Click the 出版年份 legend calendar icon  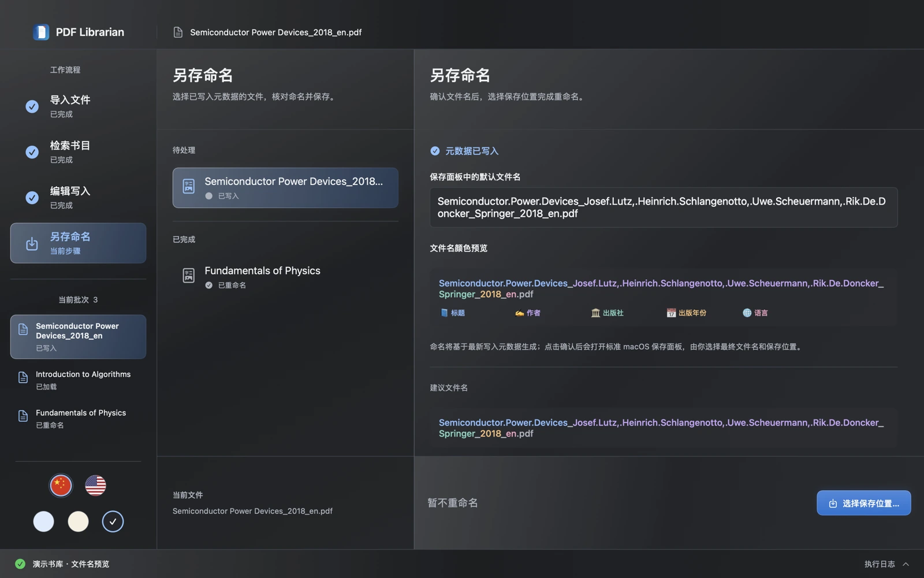coord(671,313)
